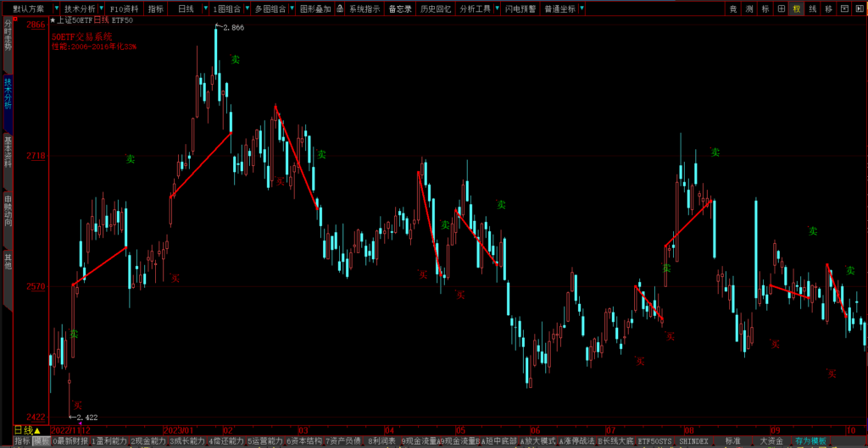
Task: Toggle the highlighted 权 adjustment button
Action: click(797, 8)
